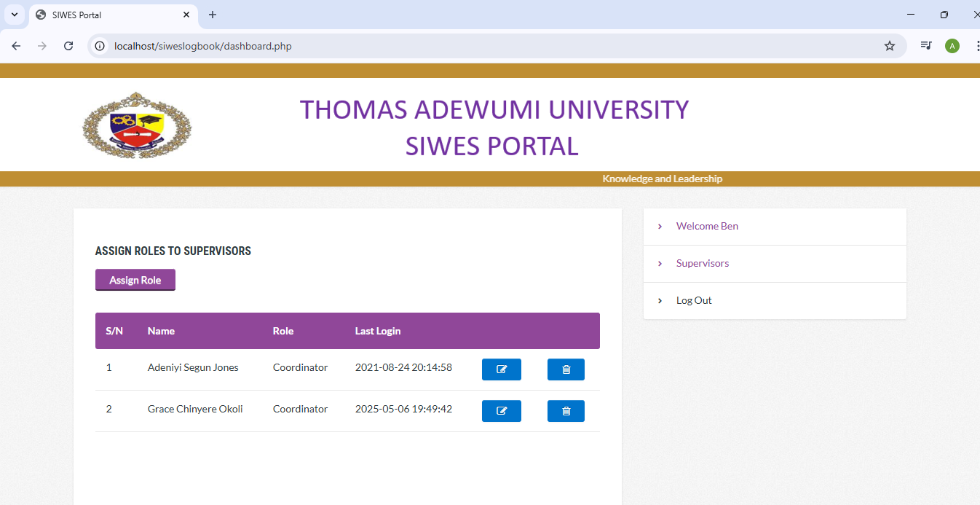Delete Adeniyi Segun Jones row
Image resolution: width=980 pixels, height=505 pixels.
[x=566, y=369]
